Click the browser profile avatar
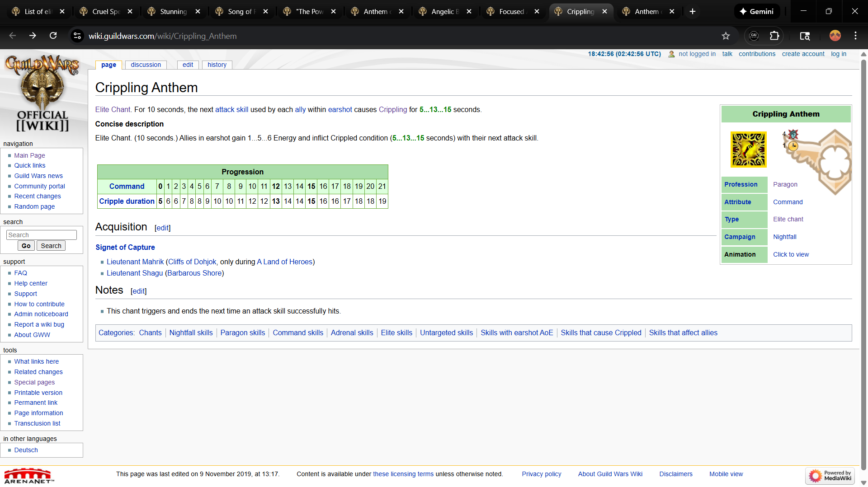 (835, 36)
